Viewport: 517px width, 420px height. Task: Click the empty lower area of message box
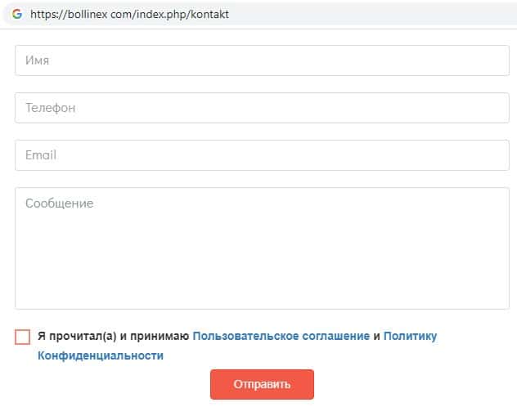(262, 282)
